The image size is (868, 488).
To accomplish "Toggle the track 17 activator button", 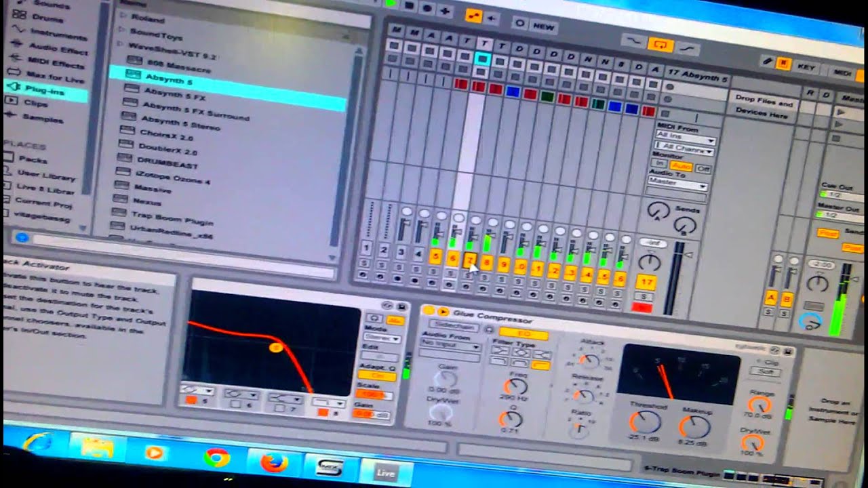I will [x=646, y=282].
